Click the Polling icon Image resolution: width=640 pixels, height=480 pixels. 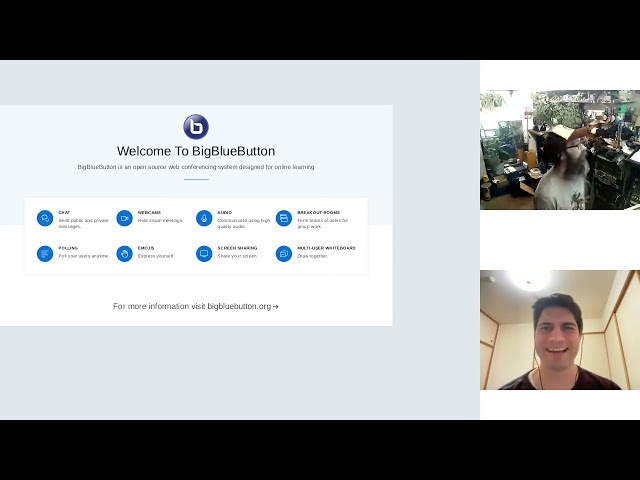45,253
